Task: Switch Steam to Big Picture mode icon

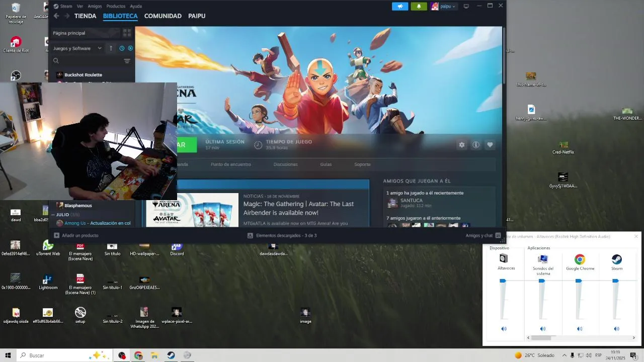Action: (x=466, y=6)
